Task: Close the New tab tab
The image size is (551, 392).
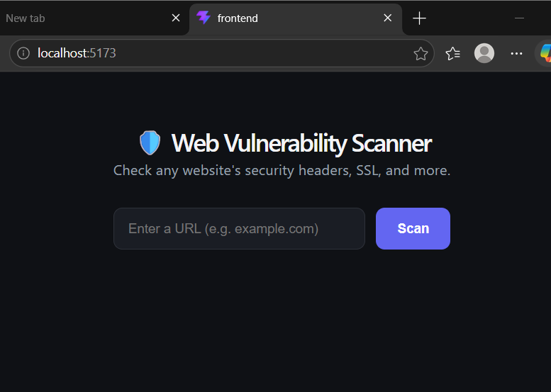Action: (x=176, y=18)
